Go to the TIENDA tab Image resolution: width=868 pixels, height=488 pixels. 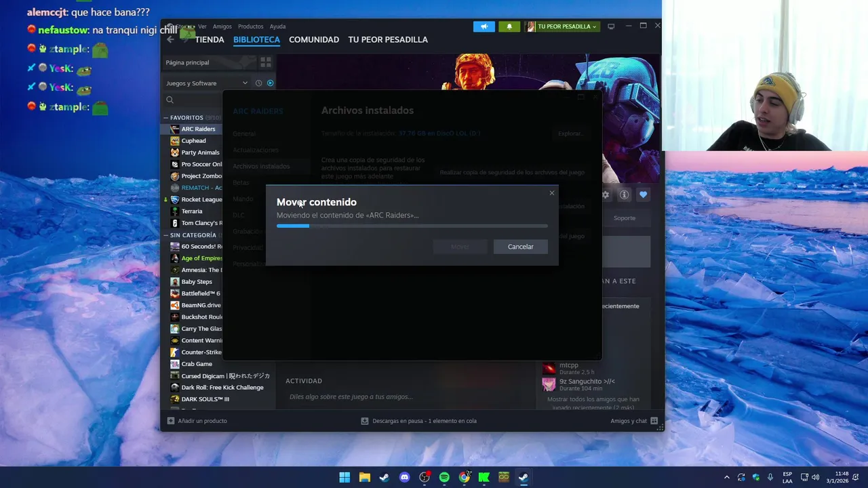point(210,39)
